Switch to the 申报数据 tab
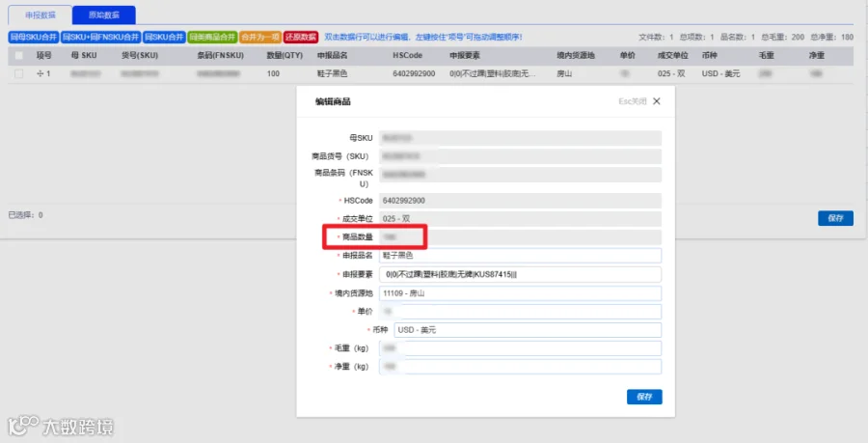Screen dimensions: 868x443 [x=41, y=14]
